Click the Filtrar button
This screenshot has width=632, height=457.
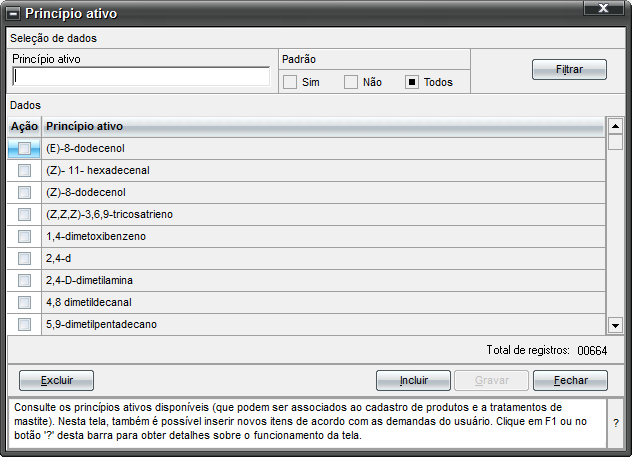569,70
